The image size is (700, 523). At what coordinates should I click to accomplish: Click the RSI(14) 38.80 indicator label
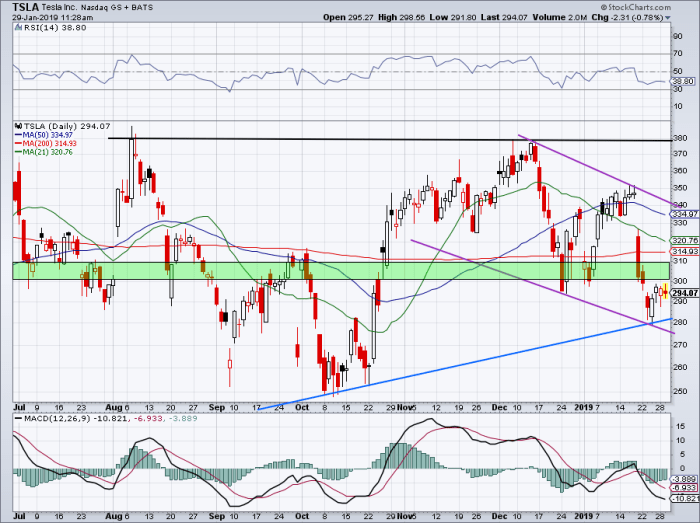click(55, 28)
